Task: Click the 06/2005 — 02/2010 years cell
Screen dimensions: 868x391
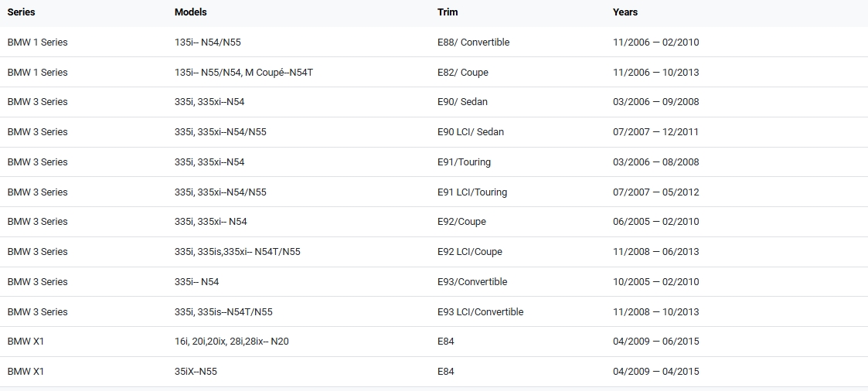Action: pos(655,222)
